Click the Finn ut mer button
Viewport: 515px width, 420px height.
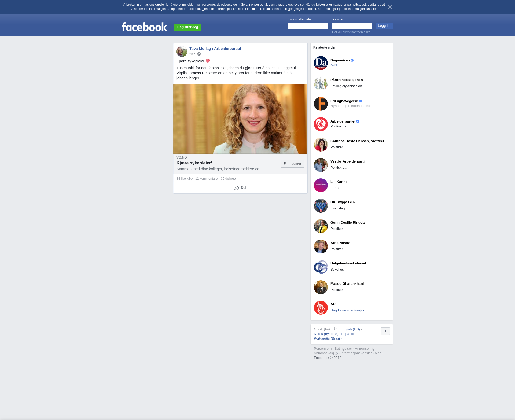click(x=292, y=164)
